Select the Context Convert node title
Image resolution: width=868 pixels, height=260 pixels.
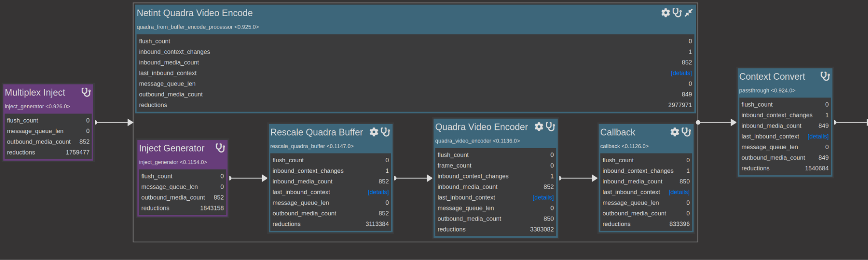click(772, 77)
